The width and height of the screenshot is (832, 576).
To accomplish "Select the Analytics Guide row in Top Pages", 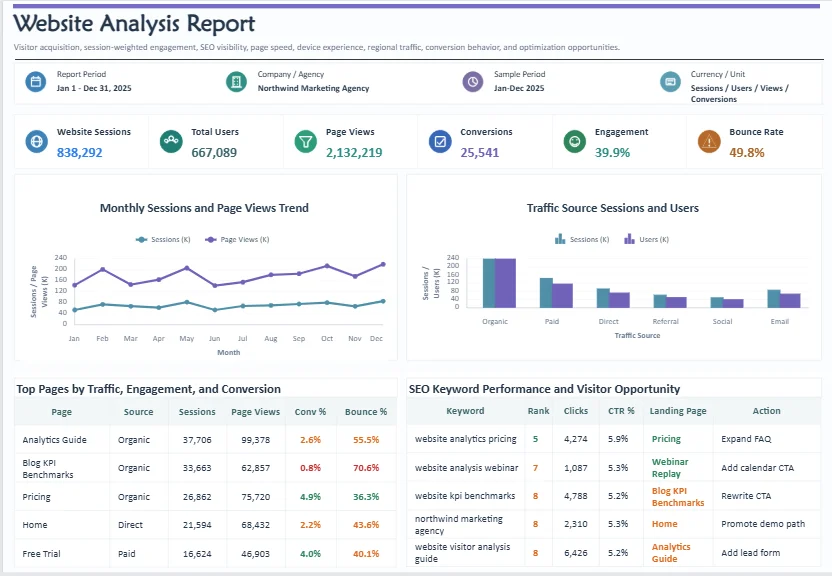I will pyautogui.click(x=205, y=440).
